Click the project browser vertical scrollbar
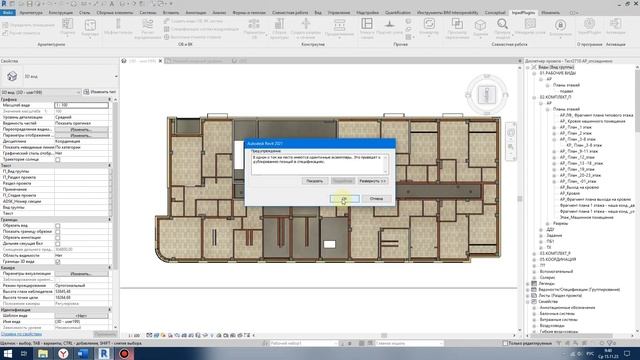640x360 pixels. tap(637, 199)
